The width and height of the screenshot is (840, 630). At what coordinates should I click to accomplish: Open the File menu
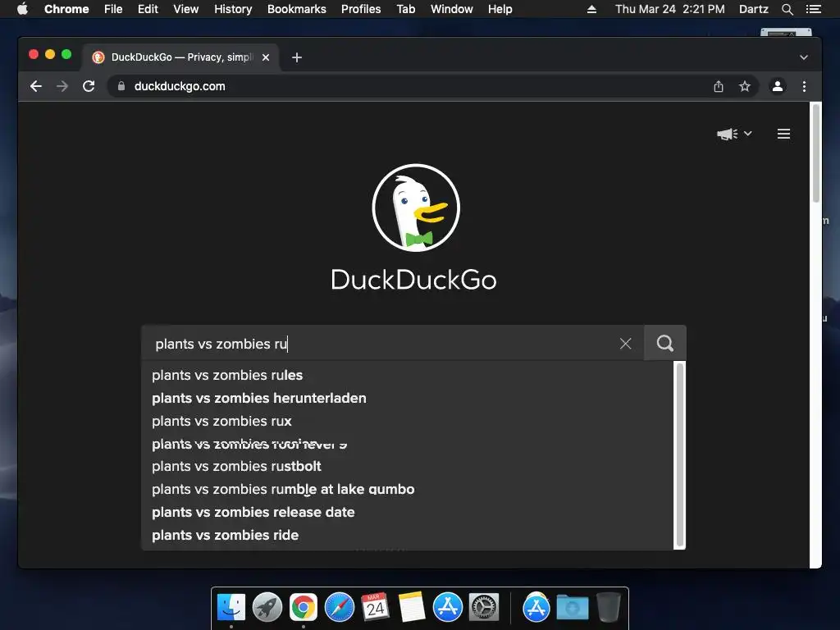113,9
